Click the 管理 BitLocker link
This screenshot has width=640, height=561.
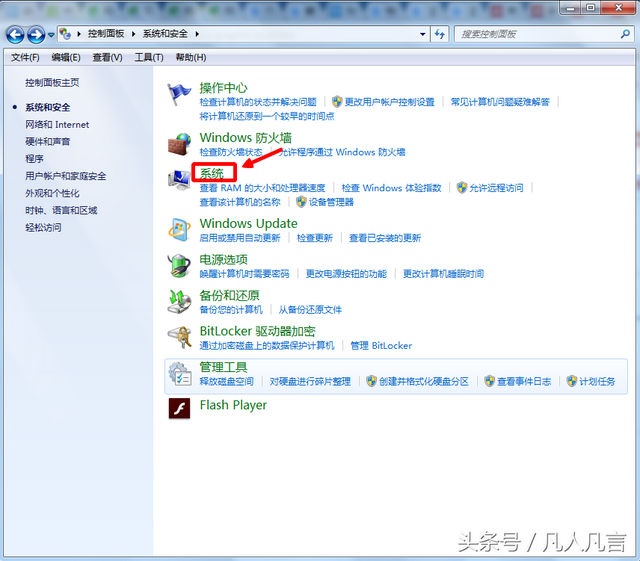[381, 345]
